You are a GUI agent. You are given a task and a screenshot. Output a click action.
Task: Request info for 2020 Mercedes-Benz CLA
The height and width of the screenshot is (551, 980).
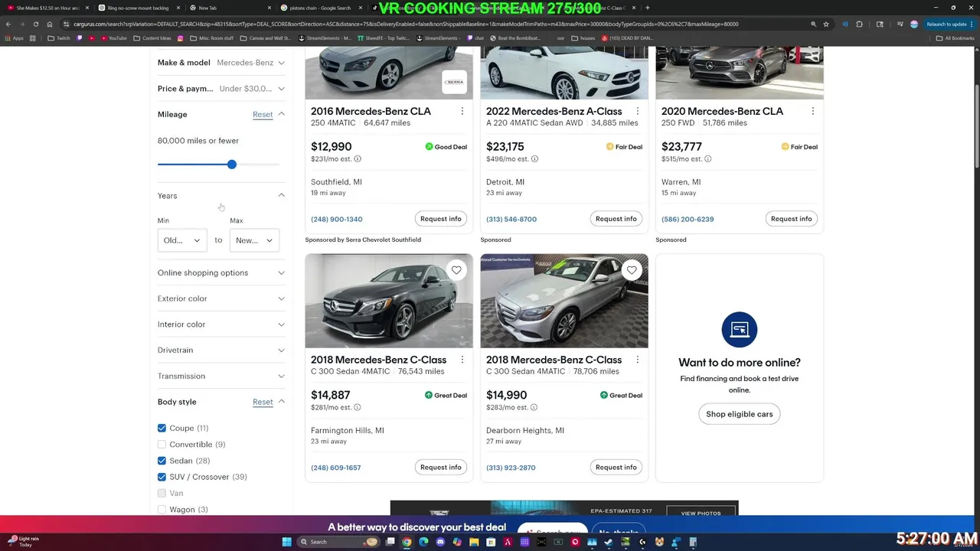click(x=792, y=219)
